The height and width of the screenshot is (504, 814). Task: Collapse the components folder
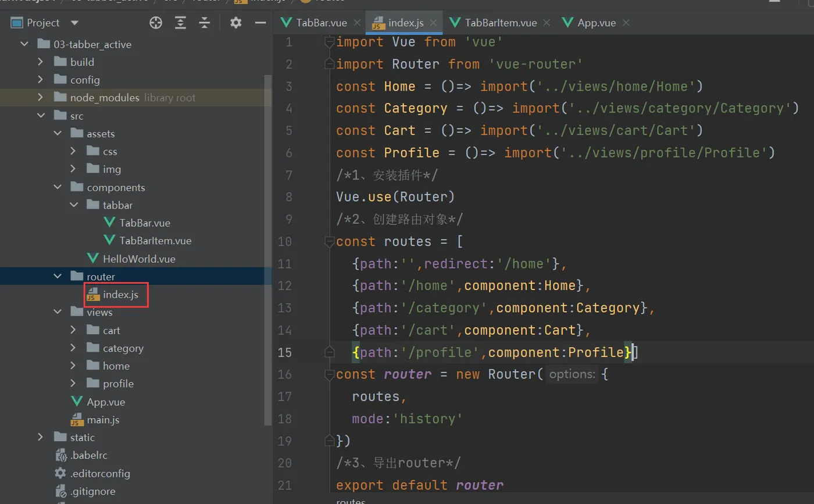coord(57,187)
